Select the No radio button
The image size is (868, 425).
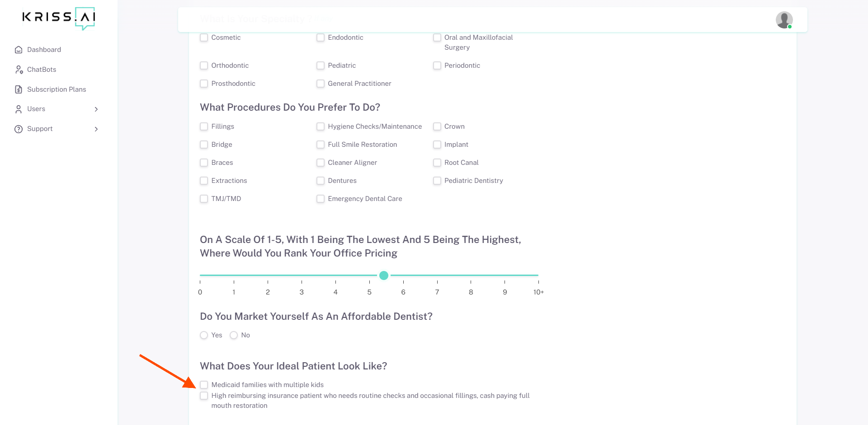[x=234, y=335]
